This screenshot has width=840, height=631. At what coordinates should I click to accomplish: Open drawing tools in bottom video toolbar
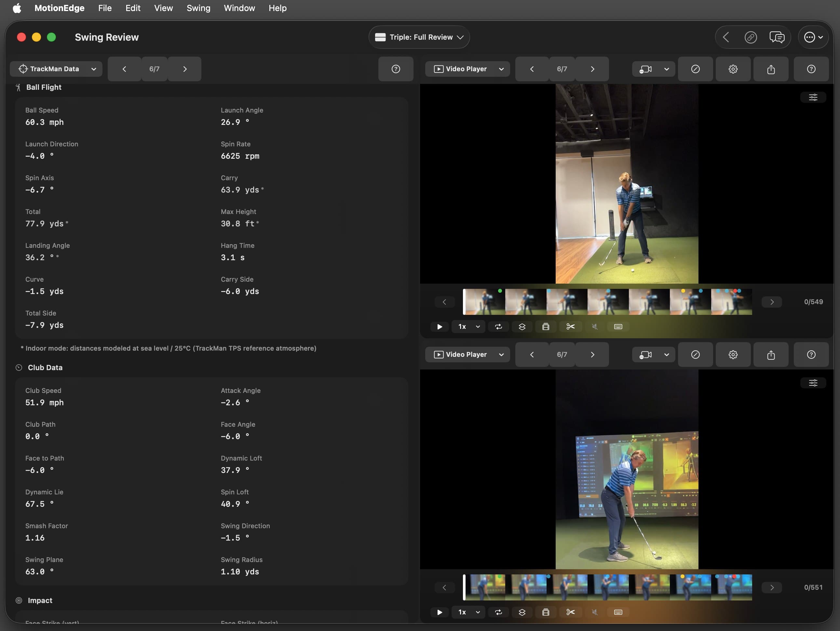[x=695, y=354]
